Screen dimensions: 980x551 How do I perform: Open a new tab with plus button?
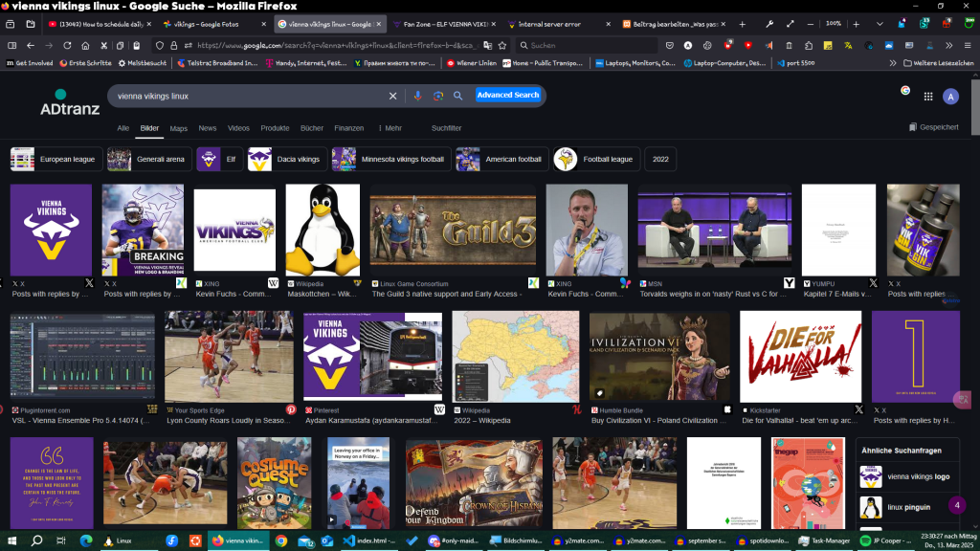click(x=742, y=24)
